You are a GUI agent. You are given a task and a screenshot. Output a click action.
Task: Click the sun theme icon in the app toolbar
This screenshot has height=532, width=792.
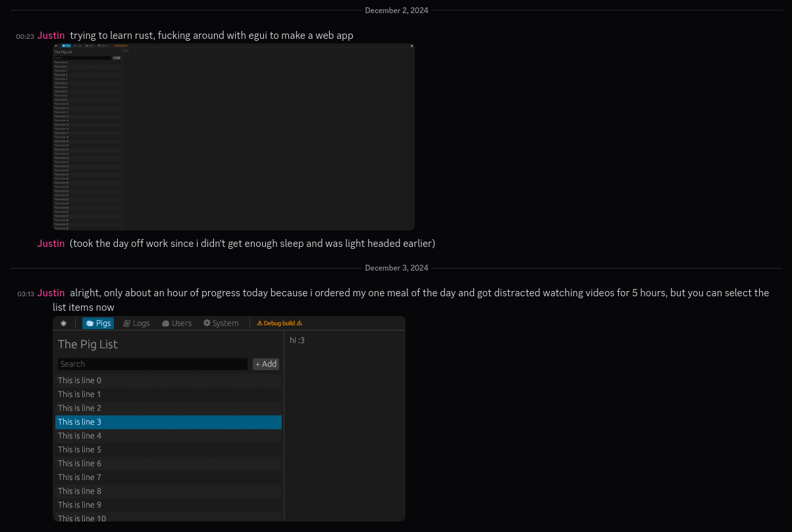[63, 323]
